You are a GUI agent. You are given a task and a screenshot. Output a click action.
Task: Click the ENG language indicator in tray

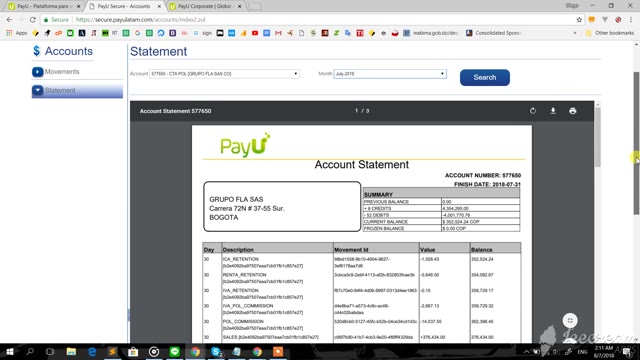click(x=582, y=351)
